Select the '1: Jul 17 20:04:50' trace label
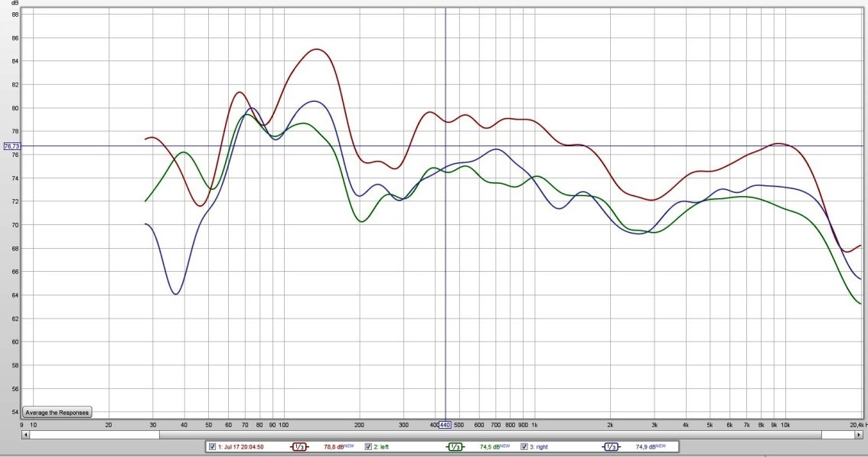Image resolution: width=868 pixels, height=457 pixels. (241, 447)
